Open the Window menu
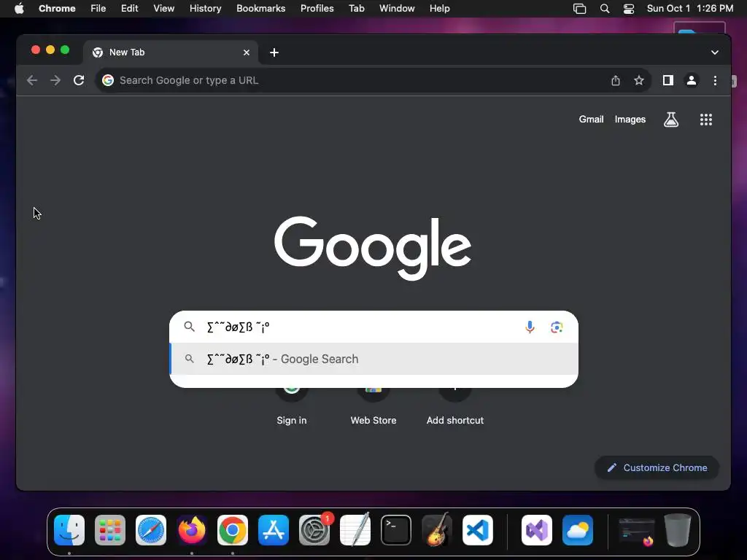This screenshot has width=747, height=560. 397,9
